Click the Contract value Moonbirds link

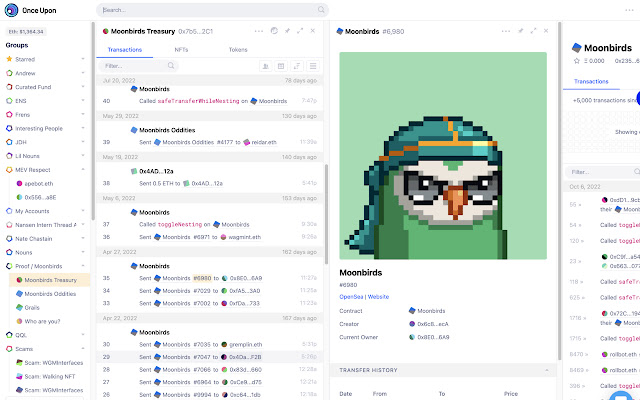coord(427,311)
